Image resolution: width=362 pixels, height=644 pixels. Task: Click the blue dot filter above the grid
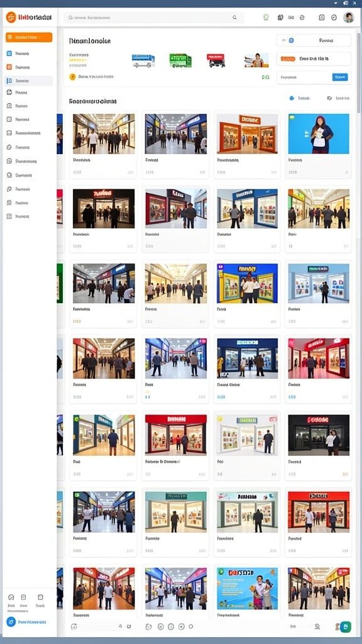click(292, 98)
